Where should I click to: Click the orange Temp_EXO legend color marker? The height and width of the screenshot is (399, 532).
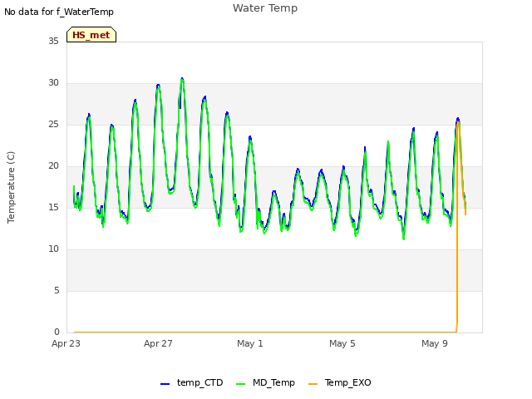point(313,384)
